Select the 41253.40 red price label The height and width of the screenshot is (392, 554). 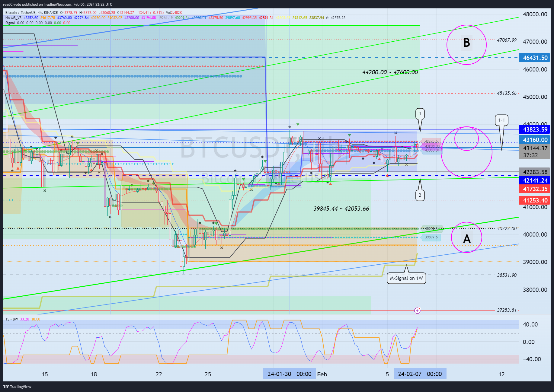coord(535,200)
